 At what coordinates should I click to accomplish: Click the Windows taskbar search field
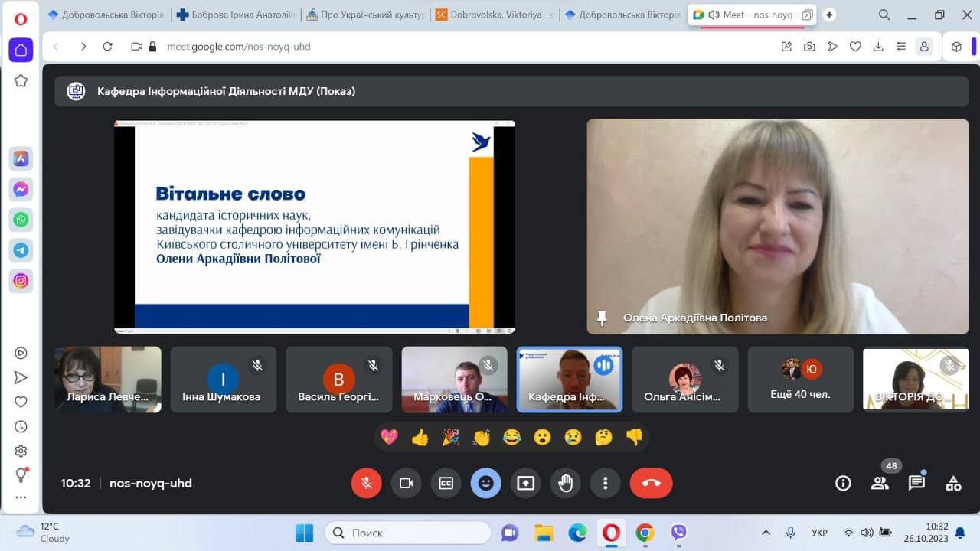(x=407, y=533)
